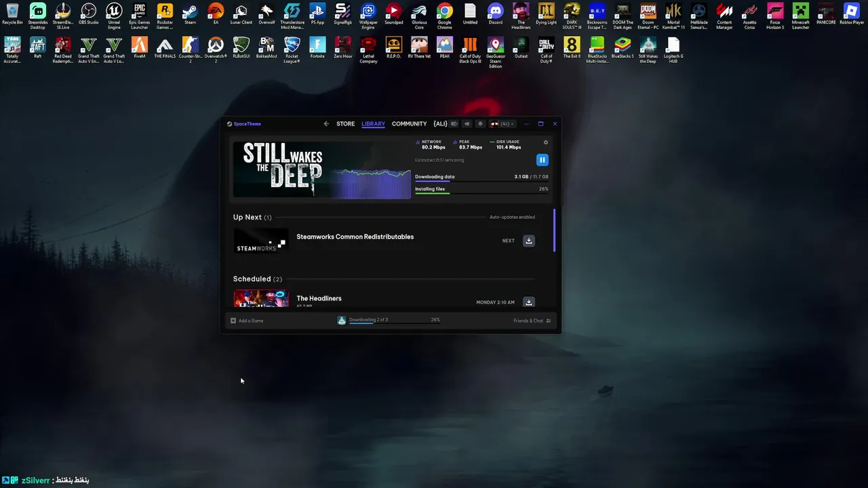Switch to the LIBRARY tab

click(373, 124)
